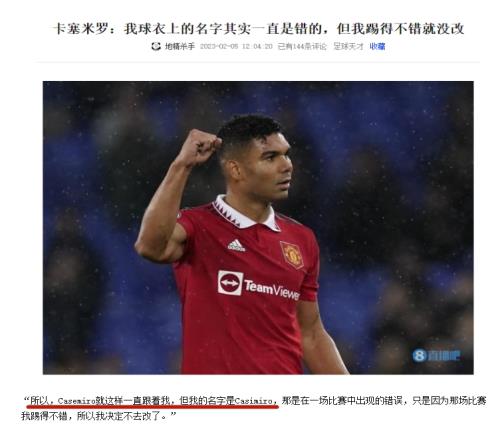
Task: Click the 收藏 bookmark link
Action: point(377,46)
